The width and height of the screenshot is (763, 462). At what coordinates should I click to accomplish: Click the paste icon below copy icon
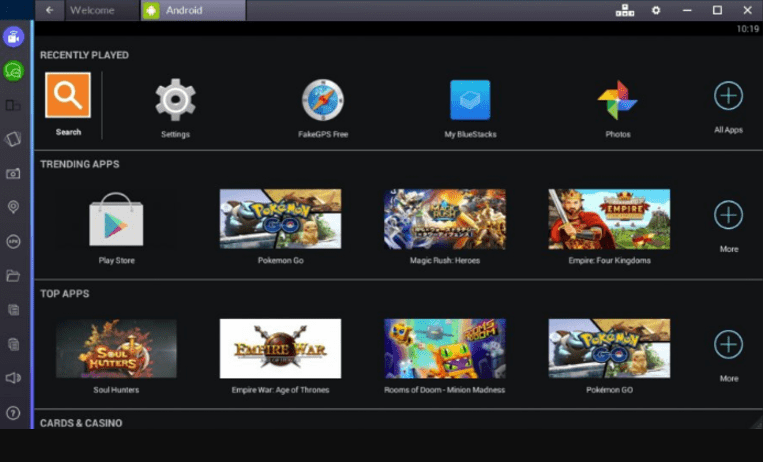[x=14, y=344]
